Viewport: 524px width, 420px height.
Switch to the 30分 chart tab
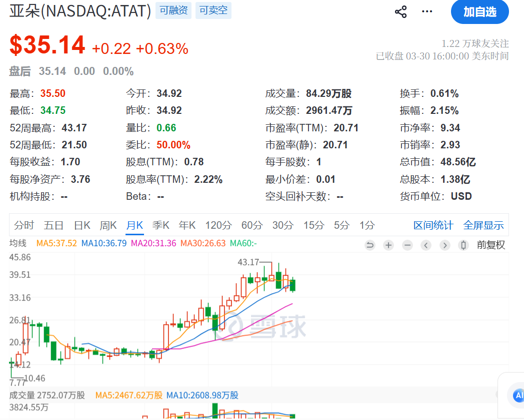tap(282, 225)
